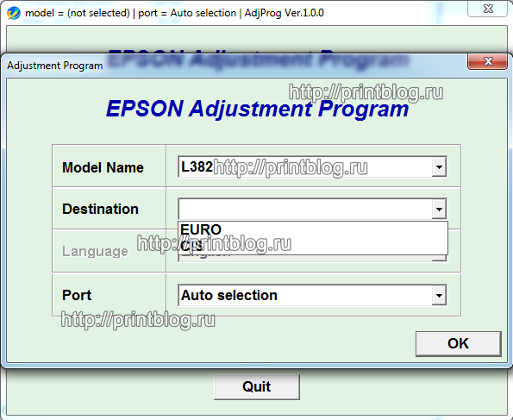Select CIS from the Destination list
The height and width of the screenshot is (420, 513).
pyautogui.click(x=313, y=246)
